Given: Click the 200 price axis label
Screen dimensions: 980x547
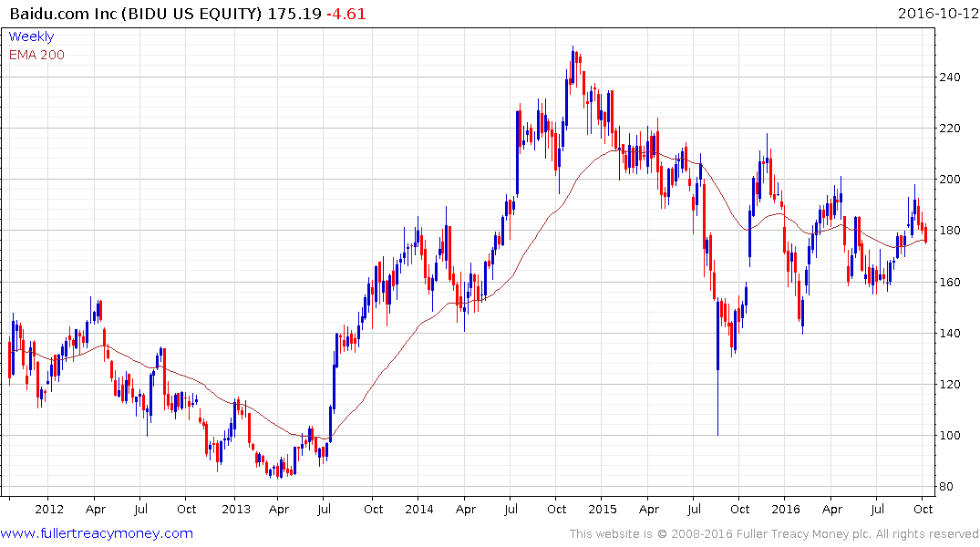Looking at the screenshot, I should coord(950,180).
